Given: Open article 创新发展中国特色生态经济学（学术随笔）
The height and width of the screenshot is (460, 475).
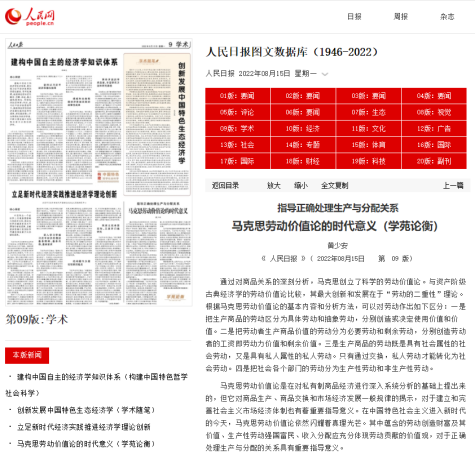Looking at the screenshot, I should pos(86,410).
